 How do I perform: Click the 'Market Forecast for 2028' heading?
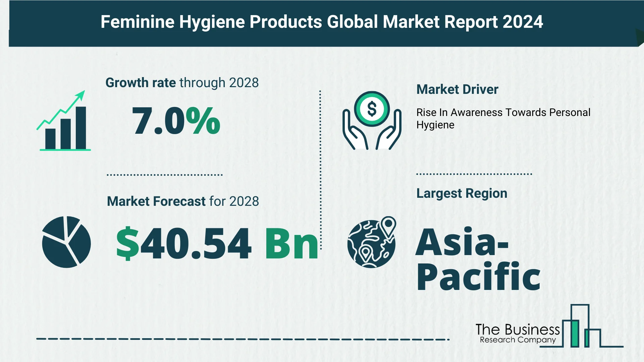183,201
